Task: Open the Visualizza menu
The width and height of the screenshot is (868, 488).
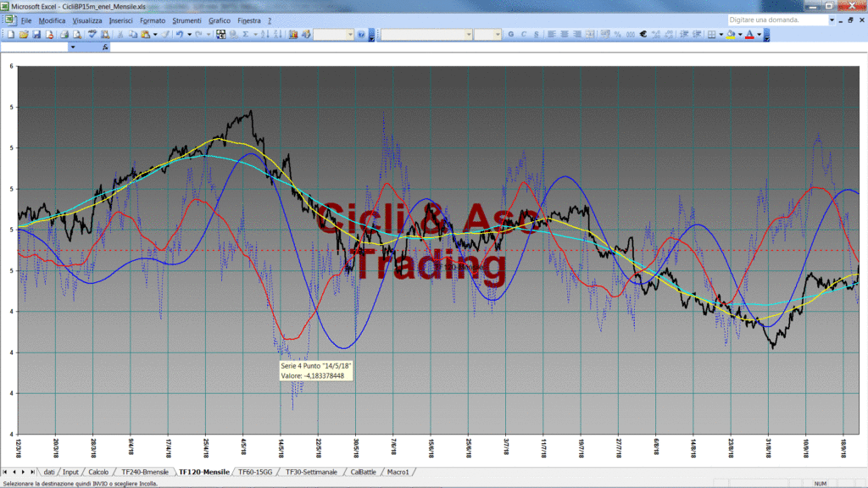Action: (x=87, y=20)
